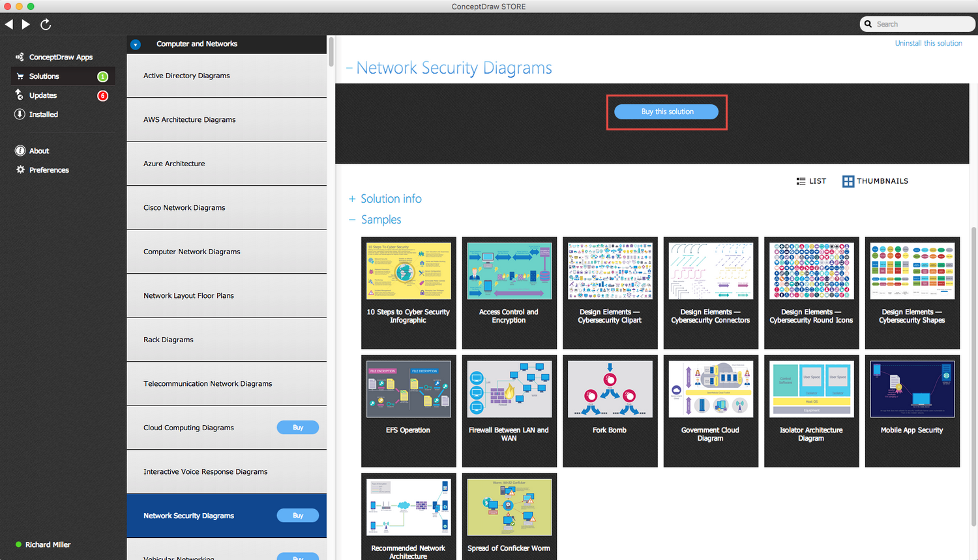Go back with the left arrow
Viewport: 978px width, 560px height.
(x=9, y=24)
